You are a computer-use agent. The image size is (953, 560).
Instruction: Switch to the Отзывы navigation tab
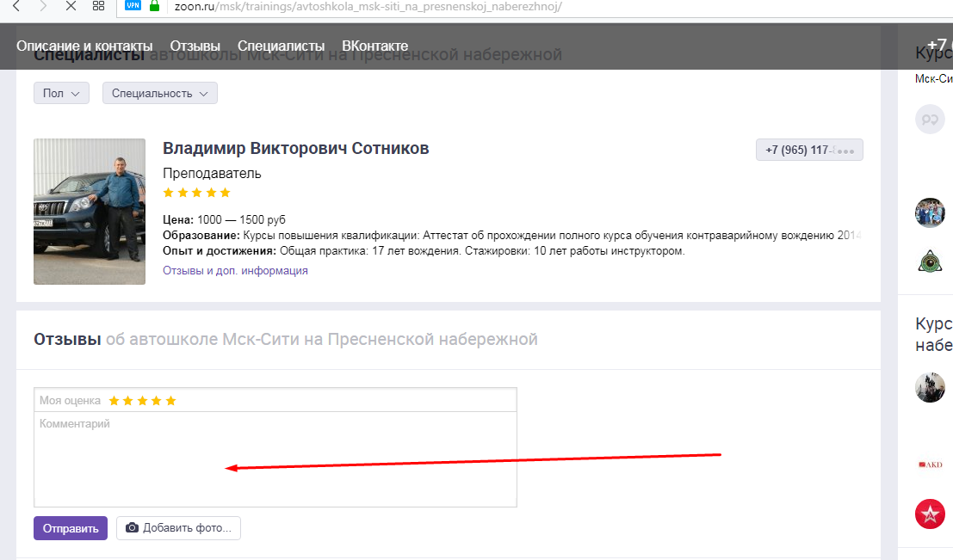[195, 46]
